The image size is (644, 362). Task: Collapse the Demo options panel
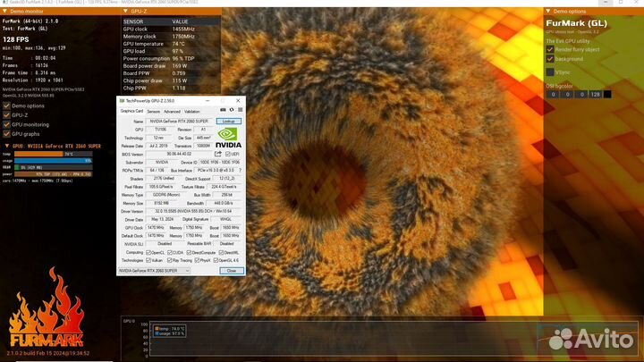pos(548,12)
